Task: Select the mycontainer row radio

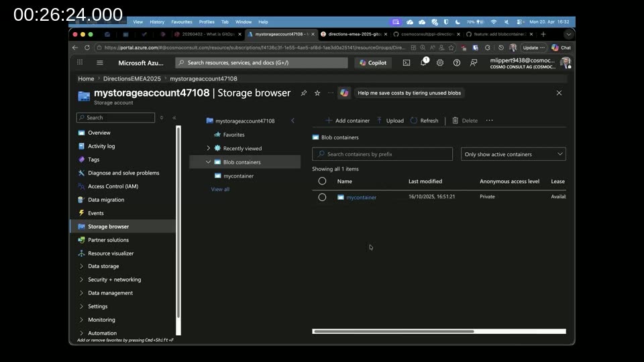Action: (322, 197)
